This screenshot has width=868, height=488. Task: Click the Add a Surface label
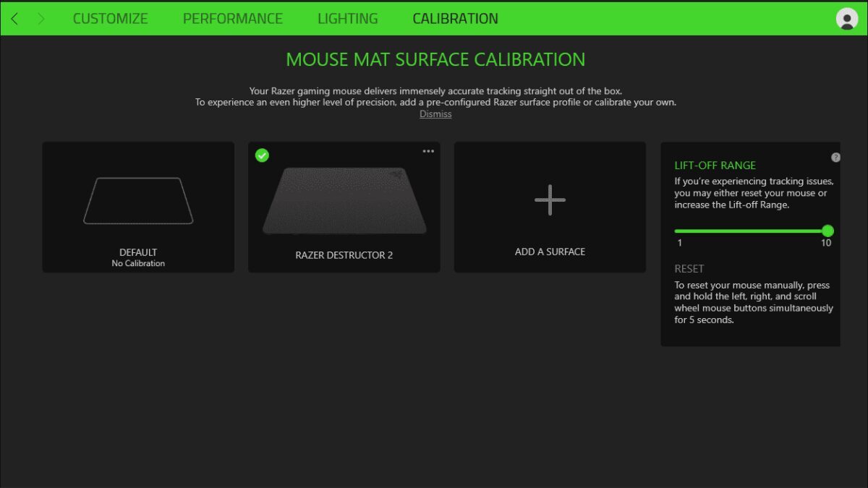pyautogui.click(x=550, y=252)
